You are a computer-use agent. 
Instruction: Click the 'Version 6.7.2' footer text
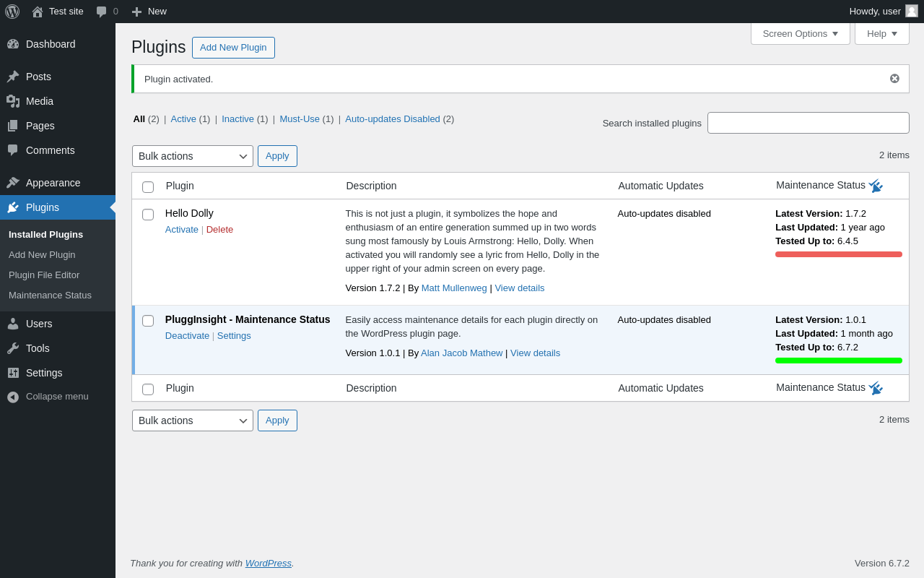[882, 564]
